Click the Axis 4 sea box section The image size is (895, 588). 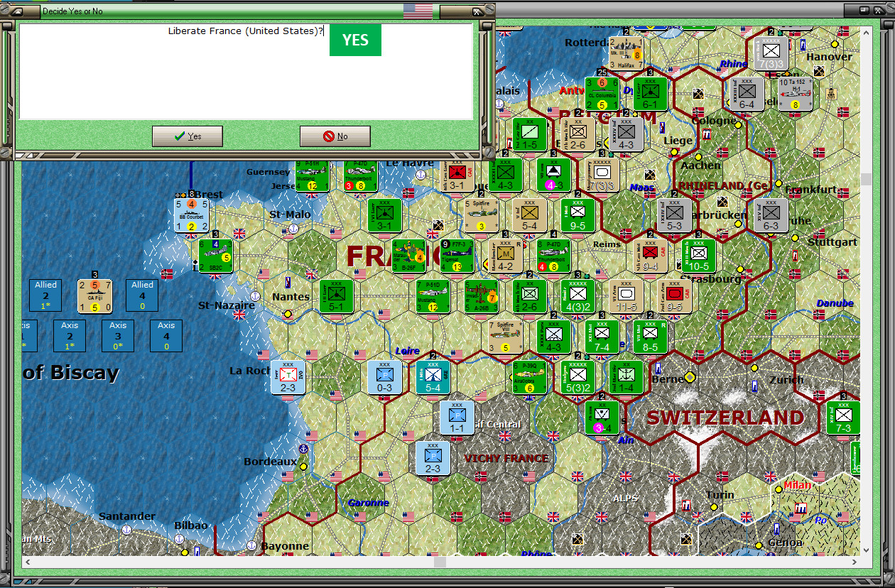pos(166,336)
